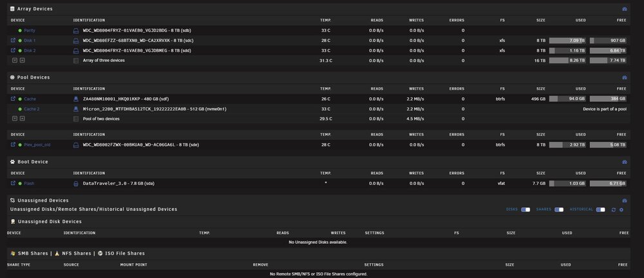Click the down-arrow button in the Array totals row
Viewport: 644px width, 278px height.
click(x=15, y=60)
